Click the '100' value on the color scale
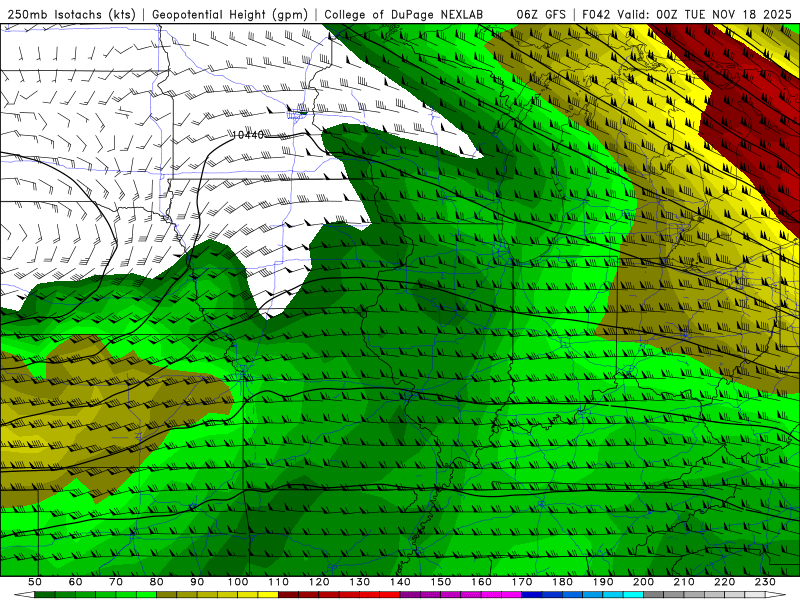800x600 pixels. [x=238, y=582]
